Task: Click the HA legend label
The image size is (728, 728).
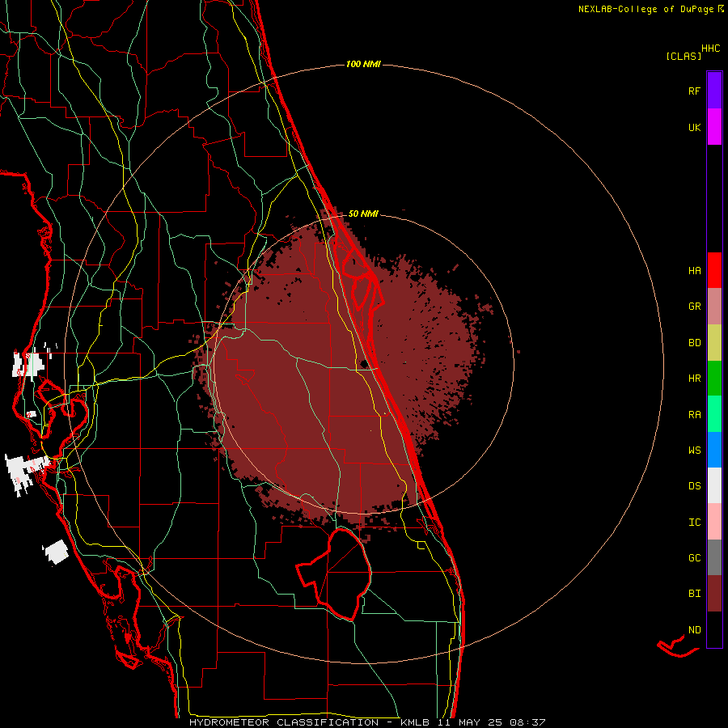Action: (x=694, y=270)
